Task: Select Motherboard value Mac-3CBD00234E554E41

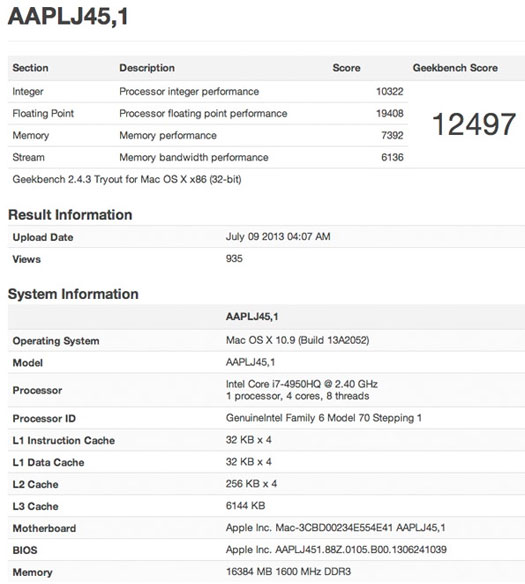Action: pyautogui.click(x=334, y=528)
